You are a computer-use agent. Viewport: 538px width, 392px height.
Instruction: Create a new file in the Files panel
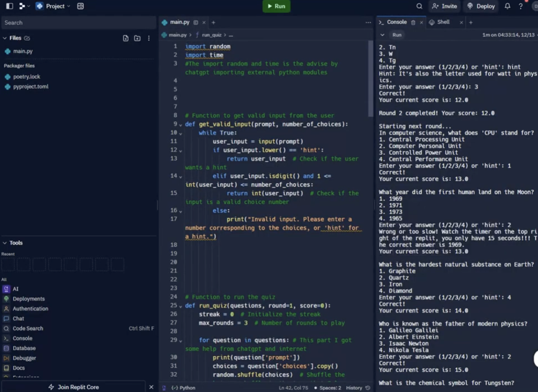pos(125,38)
